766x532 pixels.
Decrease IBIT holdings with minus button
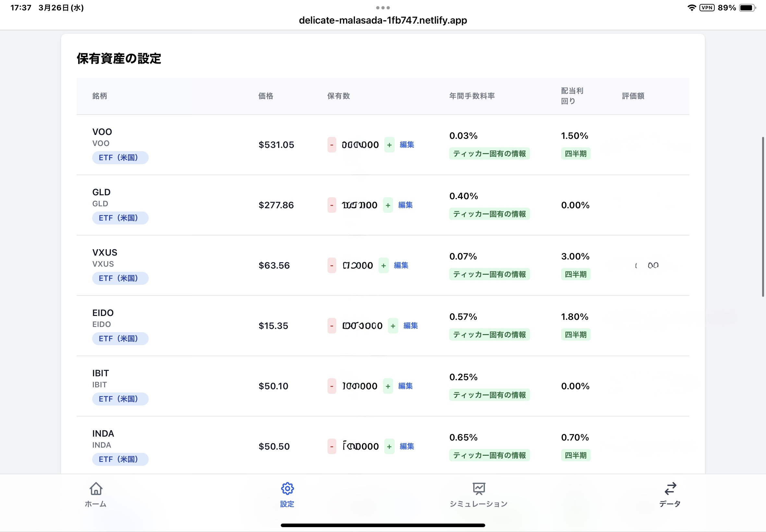(331, 386)
